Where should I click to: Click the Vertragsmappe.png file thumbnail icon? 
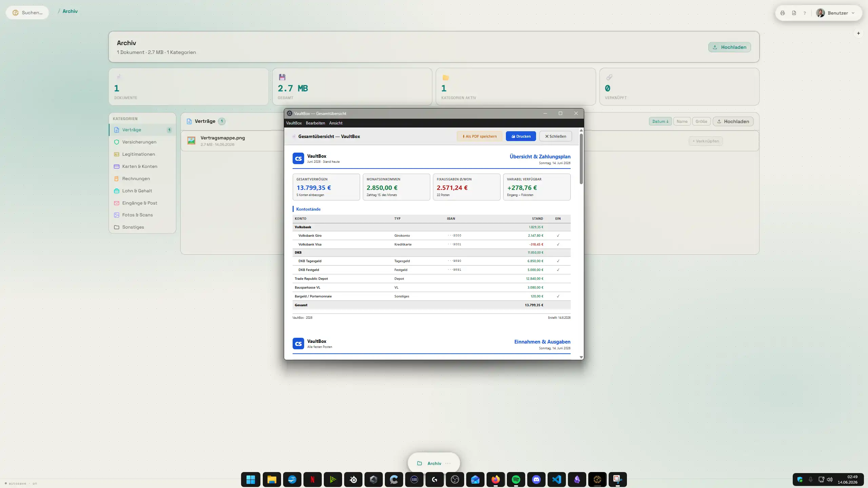point(191,141)
